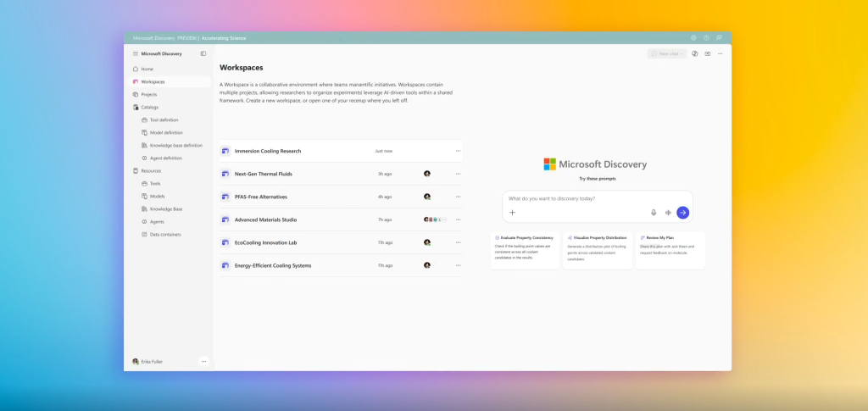Click the plus attachment icon in prompt box

coord(512,213)
